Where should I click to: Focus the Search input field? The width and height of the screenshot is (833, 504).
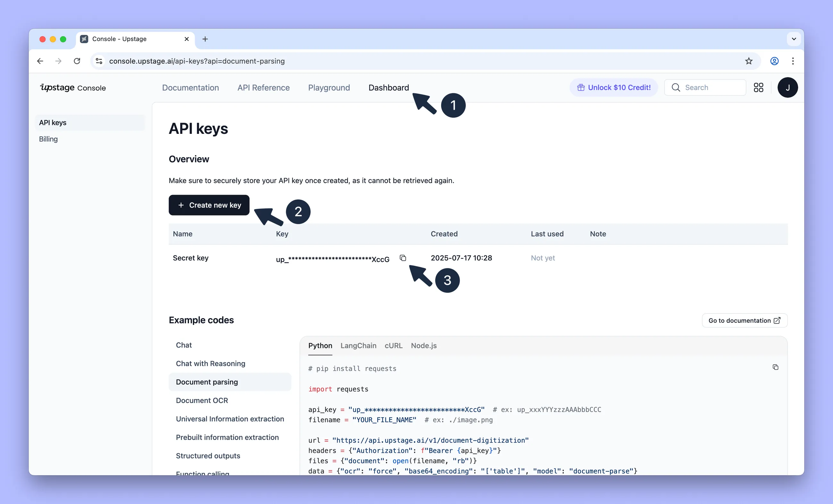[x=710, y=88]
